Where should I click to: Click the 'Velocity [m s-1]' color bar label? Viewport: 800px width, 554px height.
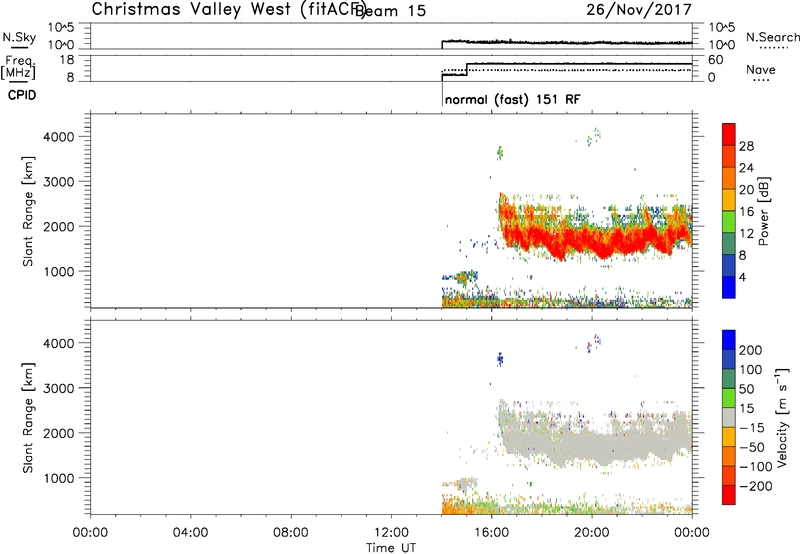click(x=782, y=417)
